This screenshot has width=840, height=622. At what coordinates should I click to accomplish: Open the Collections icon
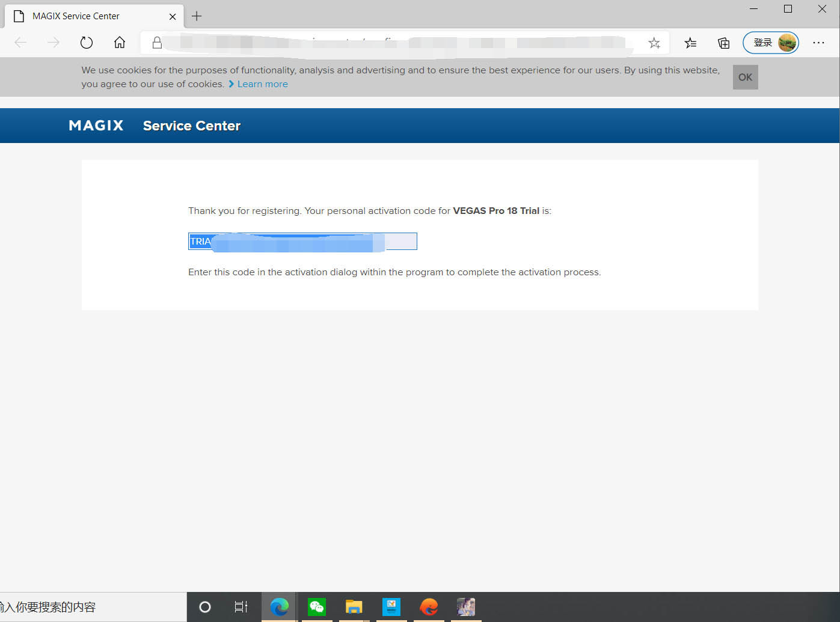click(x=724, y=43)
